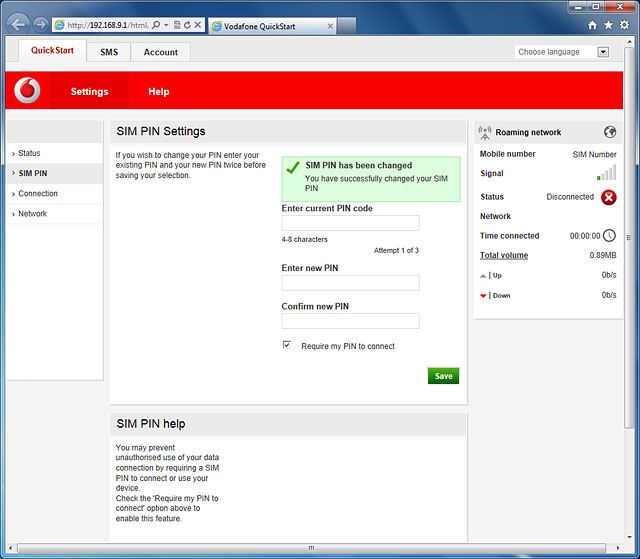Open the browser home icon

[x=593, y=24]
